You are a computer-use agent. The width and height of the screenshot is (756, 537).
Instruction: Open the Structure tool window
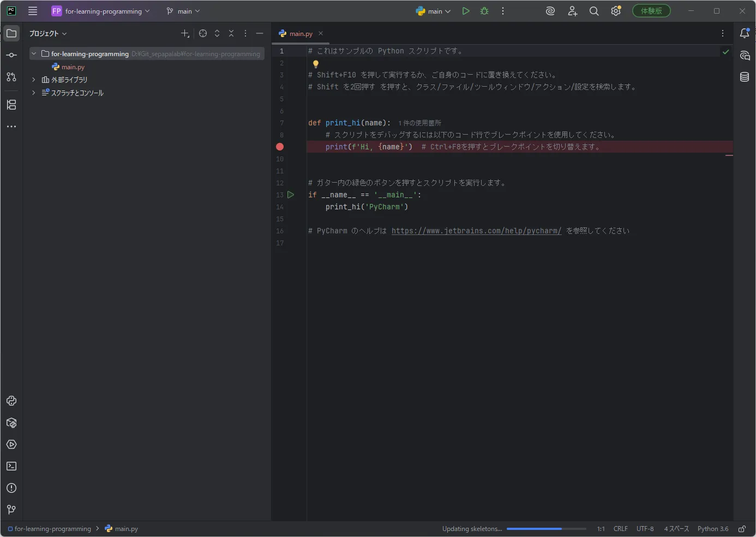tap(11, 105)
